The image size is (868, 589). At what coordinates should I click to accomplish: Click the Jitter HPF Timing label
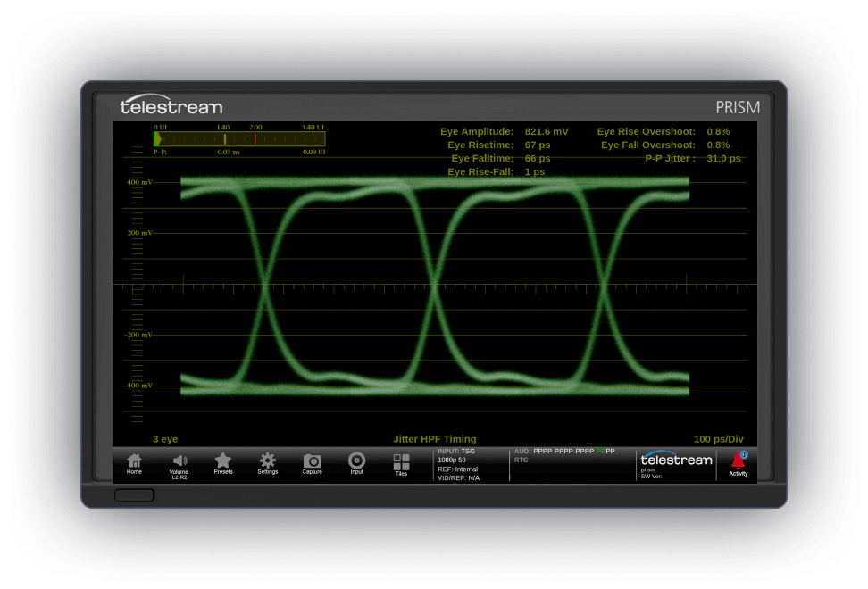[x=435, y=439]
